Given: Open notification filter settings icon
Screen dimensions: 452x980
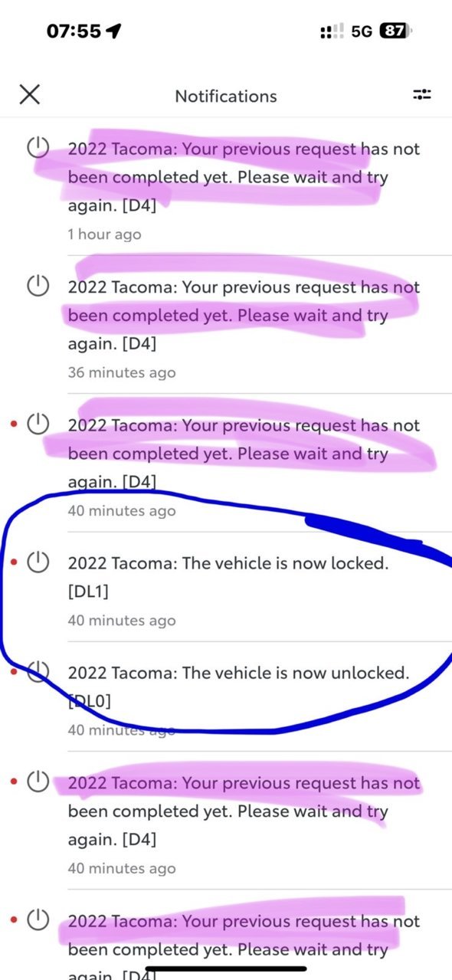Looking at the screenshot, I should pos(422,95).
